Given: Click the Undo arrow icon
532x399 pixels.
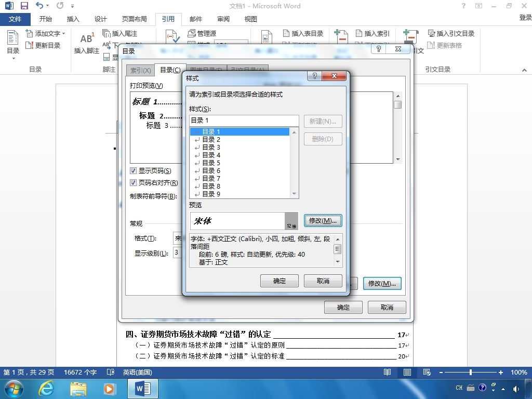Looking at the screenshot, I should point(39,5).
